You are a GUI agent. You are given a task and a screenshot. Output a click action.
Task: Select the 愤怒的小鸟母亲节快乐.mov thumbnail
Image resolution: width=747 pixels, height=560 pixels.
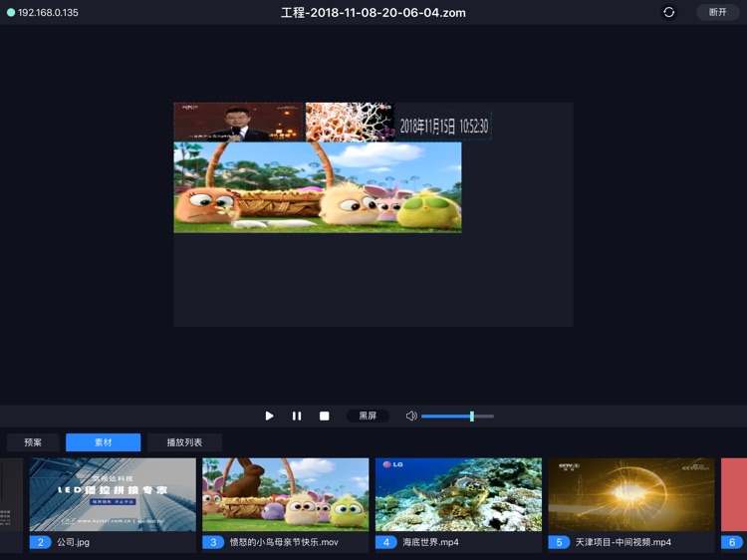pyautogui.click(x=286, y=494)
